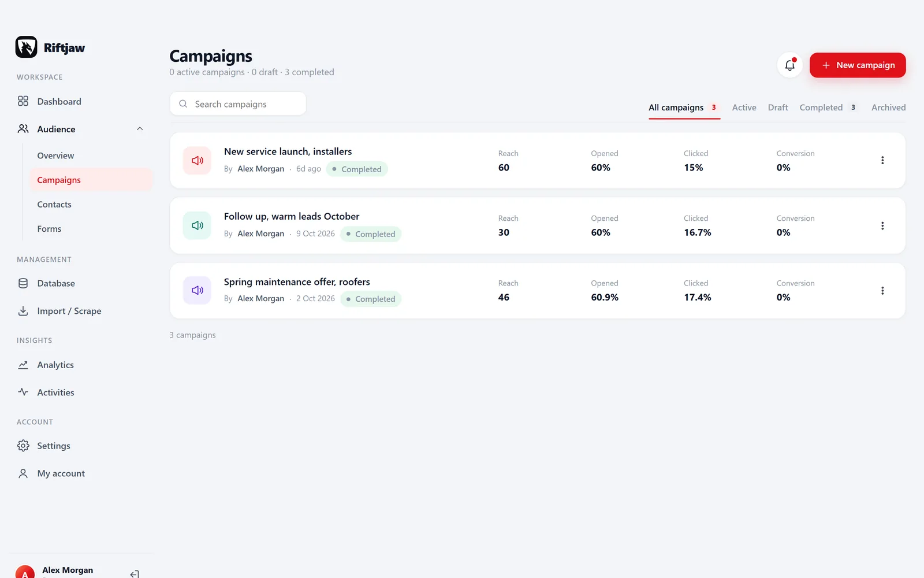
Task: Open the 'New service launch, installers' campaign
Action: (288, 151)
